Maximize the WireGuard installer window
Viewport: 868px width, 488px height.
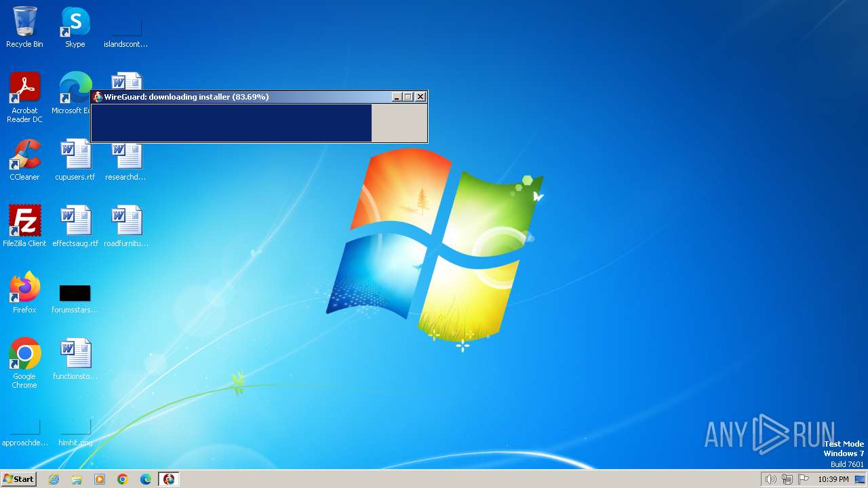point(408,97)
